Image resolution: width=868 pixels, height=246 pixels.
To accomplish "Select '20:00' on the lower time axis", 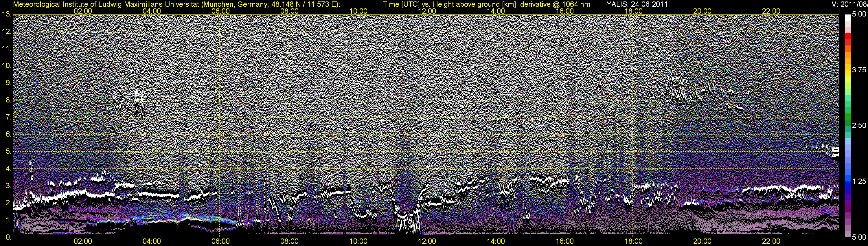I will (x=702, y=241).
